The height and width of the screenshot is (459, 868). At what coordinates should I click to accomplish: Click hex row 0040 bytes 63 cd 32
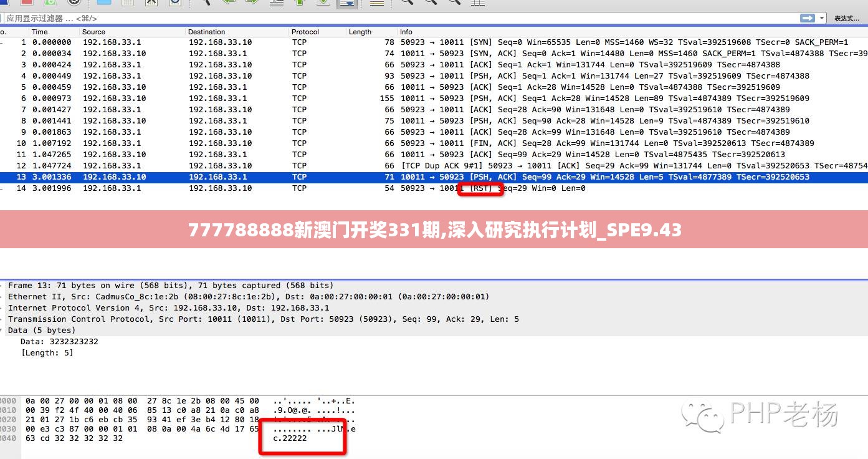click(x=74, y=438)
